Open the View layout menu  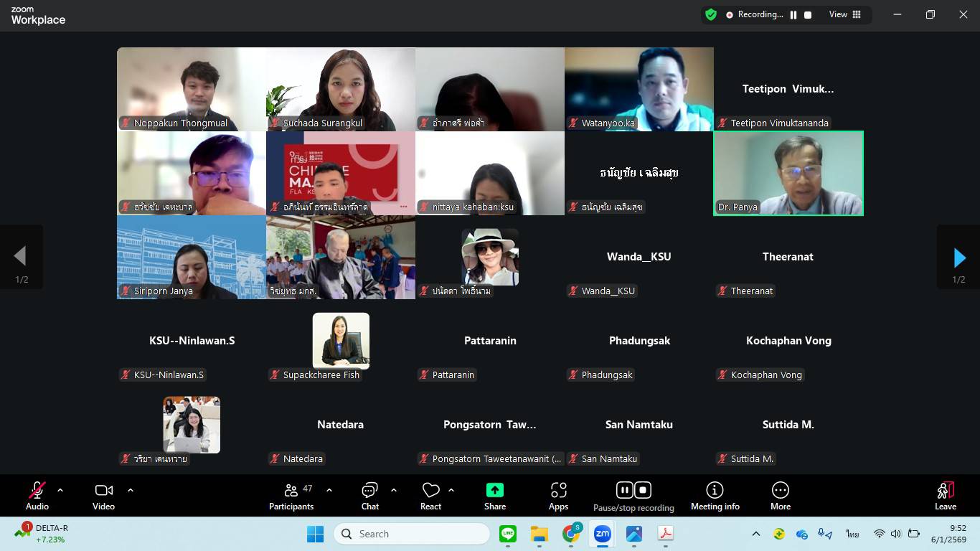click(844, 14)
